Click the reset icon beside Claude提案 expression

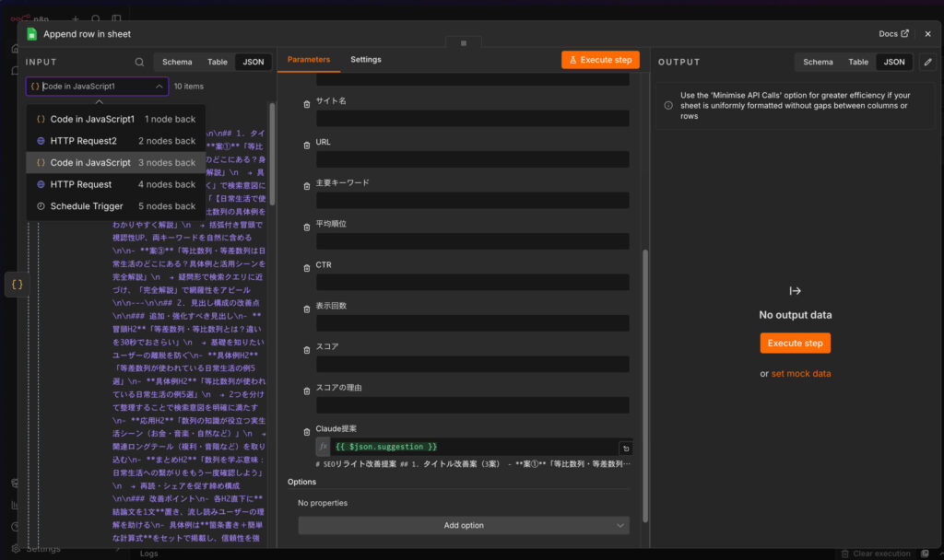click(626, 449)
